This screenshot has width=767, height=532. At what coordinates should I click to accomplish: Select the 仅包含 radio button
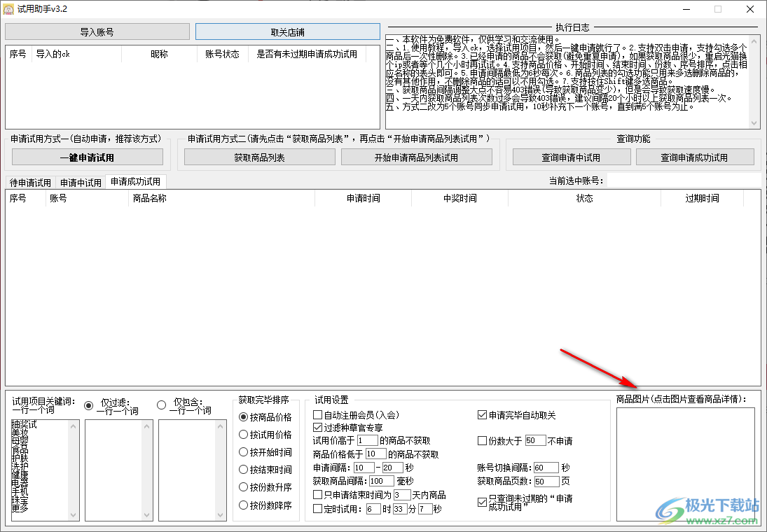coord(161,405)
